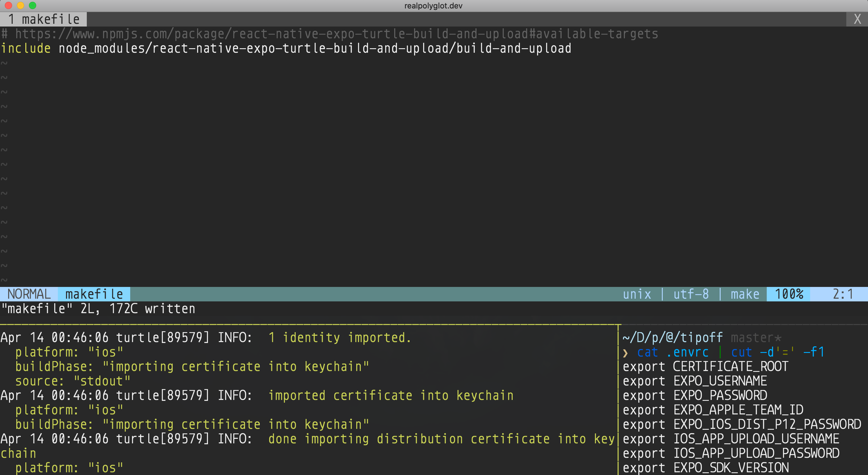Click the 'export EXPO_IOS_DIST_P12_PASSWORD' line
Viewport: 868px width, 475px height.
click(x=742, y=424)
